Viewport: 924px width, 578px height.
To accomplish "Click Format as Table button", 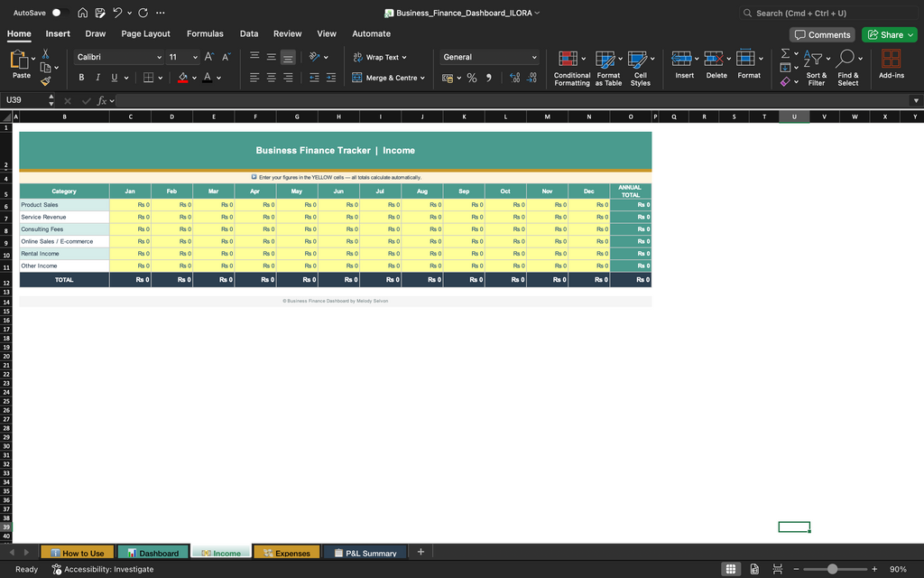I will click(x=608, y=69).
